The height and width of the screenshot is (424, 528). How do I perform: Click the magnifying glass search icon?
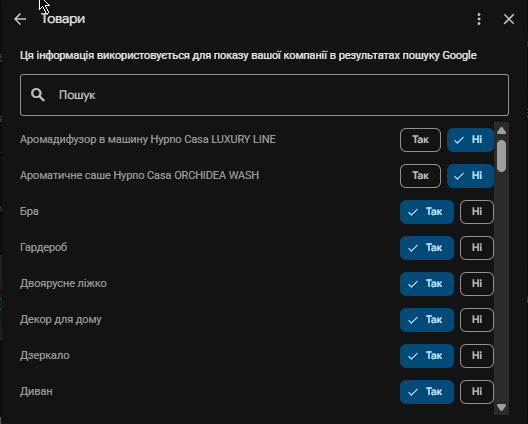38,95
